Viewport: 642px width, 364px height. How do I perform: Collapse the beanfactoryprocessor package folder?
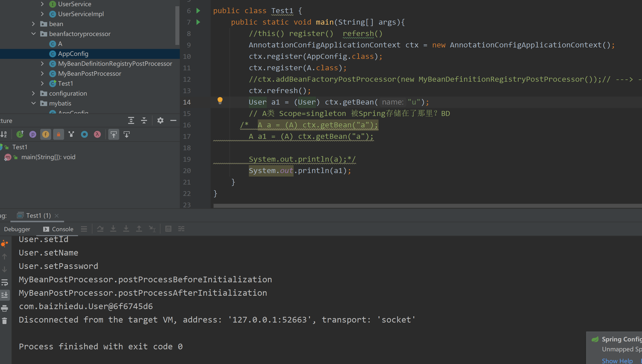[33, 34]
